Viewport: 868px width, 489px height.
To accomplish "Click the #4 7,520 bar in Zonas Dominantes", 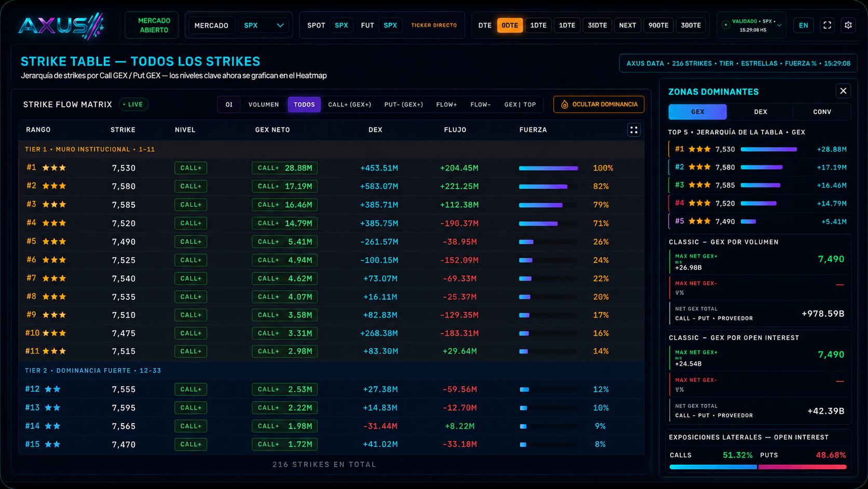I will (x=758, y=203).
